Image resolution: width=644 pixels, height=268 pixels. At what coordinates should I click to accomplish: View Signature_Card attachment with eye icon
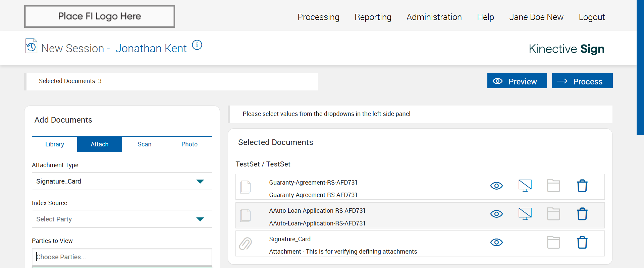(496, 243)
